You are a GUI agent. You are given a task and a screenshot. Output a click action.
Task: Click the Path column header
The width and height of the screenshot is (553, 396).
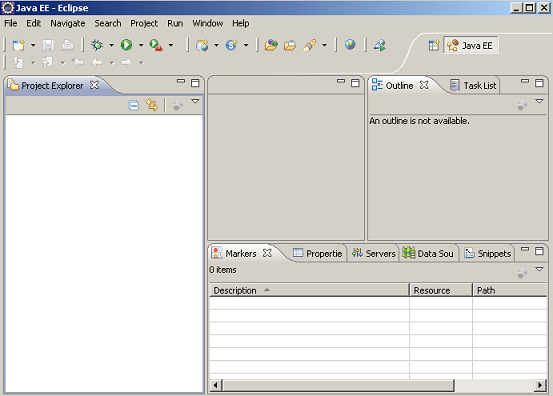510,290
